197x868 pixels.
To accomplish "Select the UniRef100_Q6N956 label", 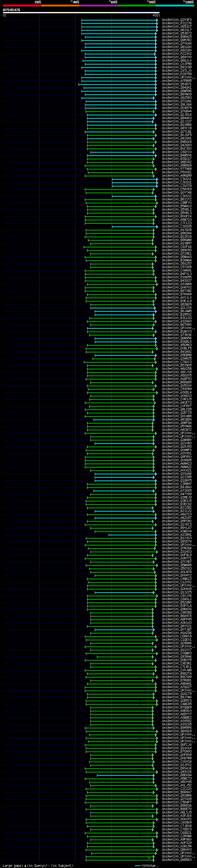I will [x=177, y=338].
